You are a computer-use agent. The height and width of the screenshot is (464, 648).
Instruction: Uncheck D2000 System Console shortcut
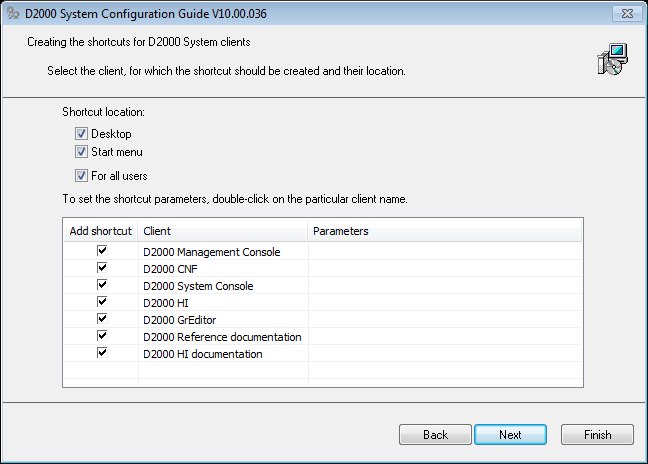[102, 286]
